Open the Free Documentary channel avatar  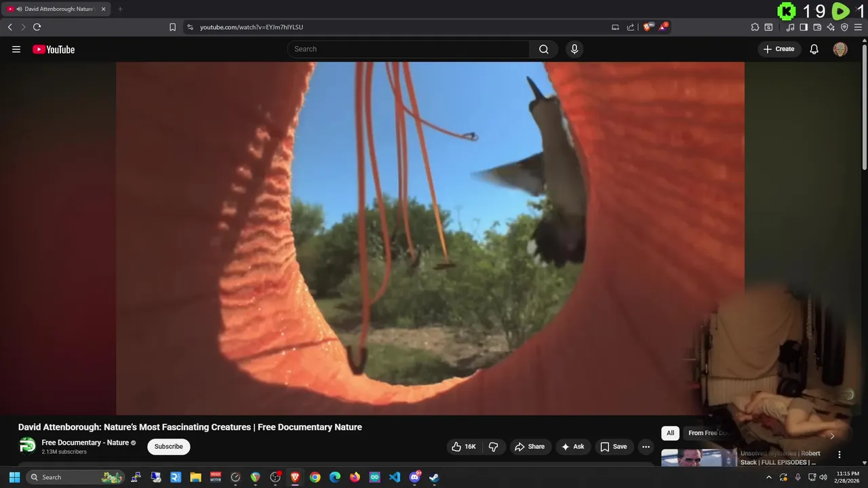pyautogui.click(x=27, y=445)
